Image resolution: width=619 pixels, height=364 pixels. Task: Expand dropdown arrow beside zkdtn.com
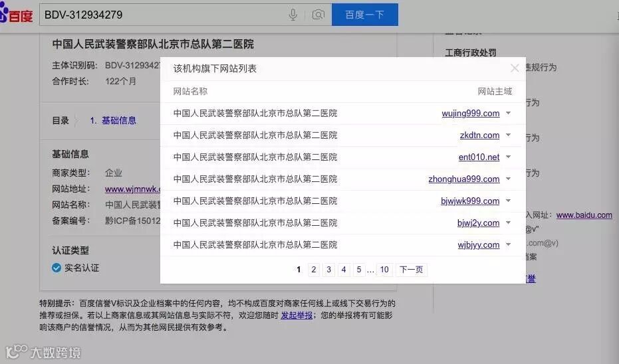point(509,135)
